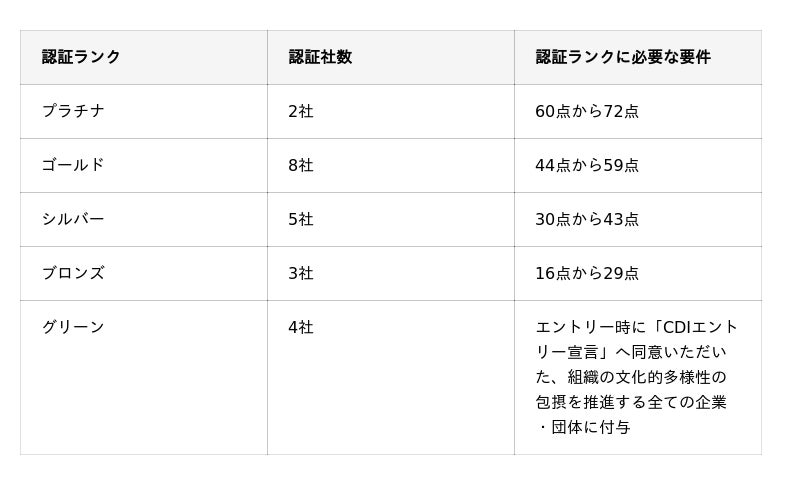Select the プラチナ rank cell
Image resolution: width=800 pixels, height=485 pixels.
point(73,111)
